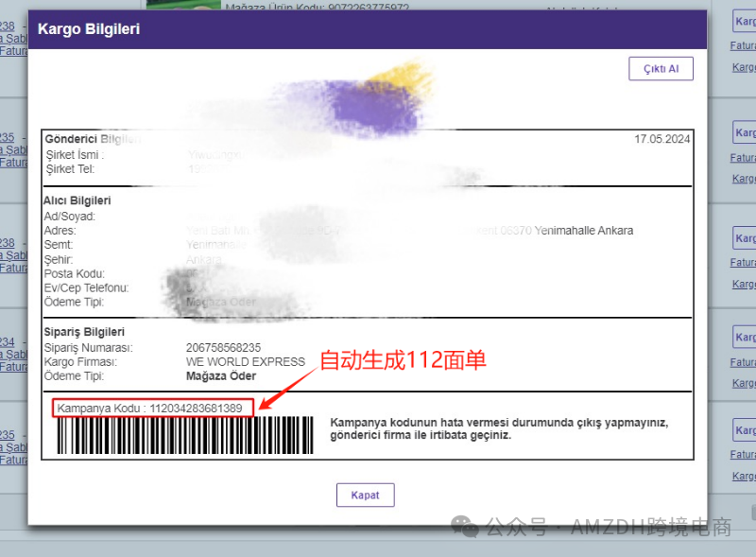Click the Çıktı Al print button
Image resolution: width=756 pixels, height=557 pixels.
661,69
